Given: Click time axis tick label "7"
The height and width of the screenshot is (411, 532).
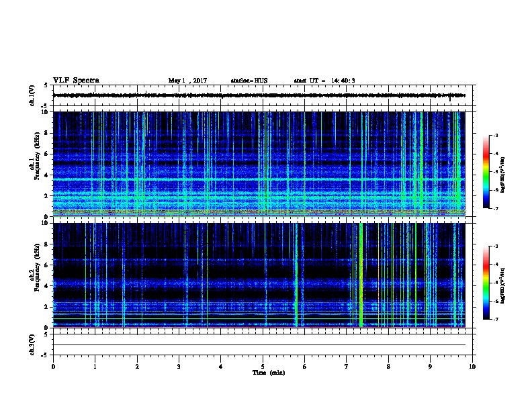Looking at the screenshot, I should tap(347, 367).
